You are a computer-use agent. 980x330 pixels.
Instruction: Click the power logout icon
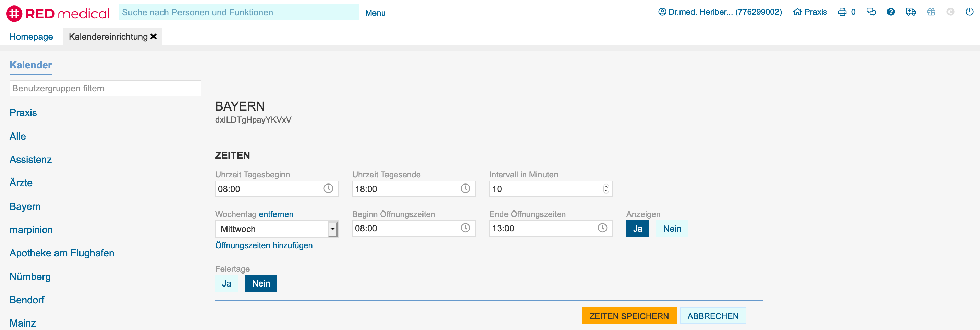969,12
